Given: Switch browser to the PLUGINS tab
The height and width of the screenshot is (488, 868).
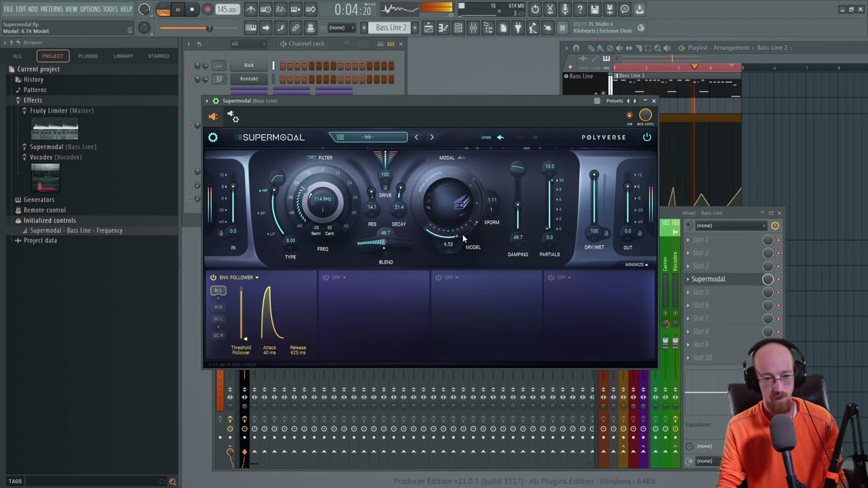Looking at the screenshot, I should [87, 56].
